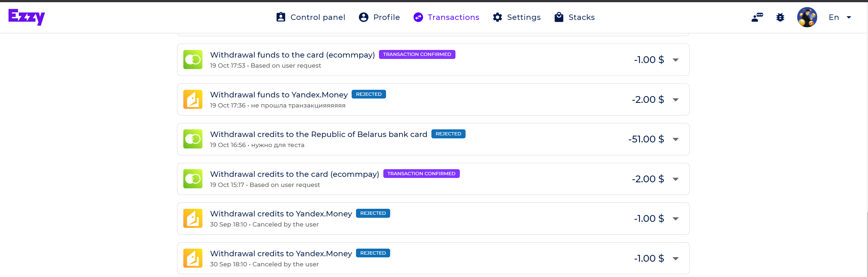Open the user chat support icon
The height and width of the screenshot is (277, 868).
[757, 17]
